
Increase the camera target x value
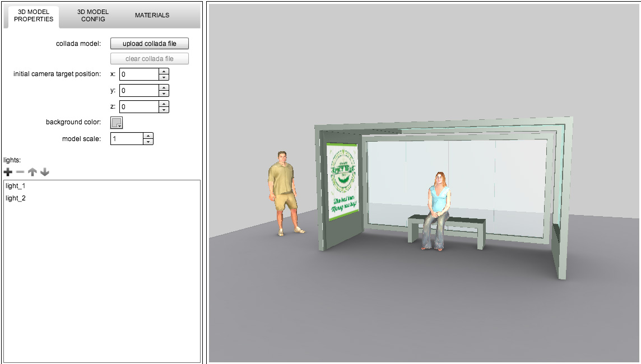point(164,71)
